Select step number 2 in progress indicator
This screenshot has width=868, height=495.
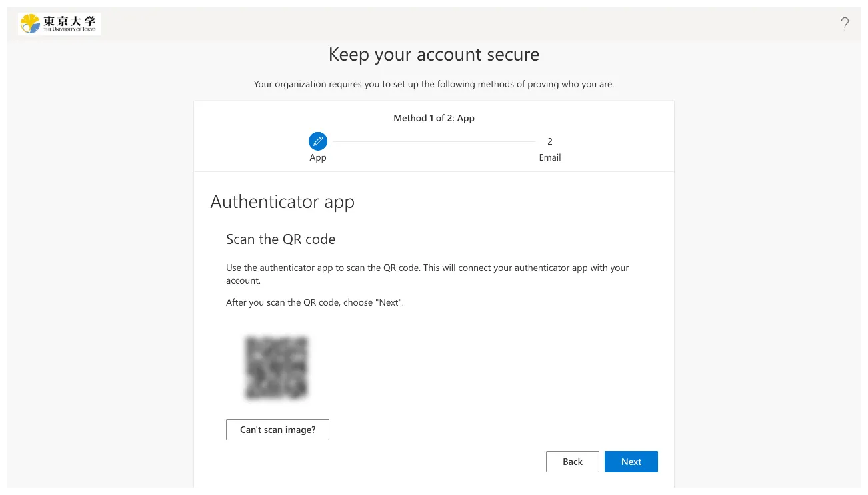pyautogui.click(x=550, y=141)
